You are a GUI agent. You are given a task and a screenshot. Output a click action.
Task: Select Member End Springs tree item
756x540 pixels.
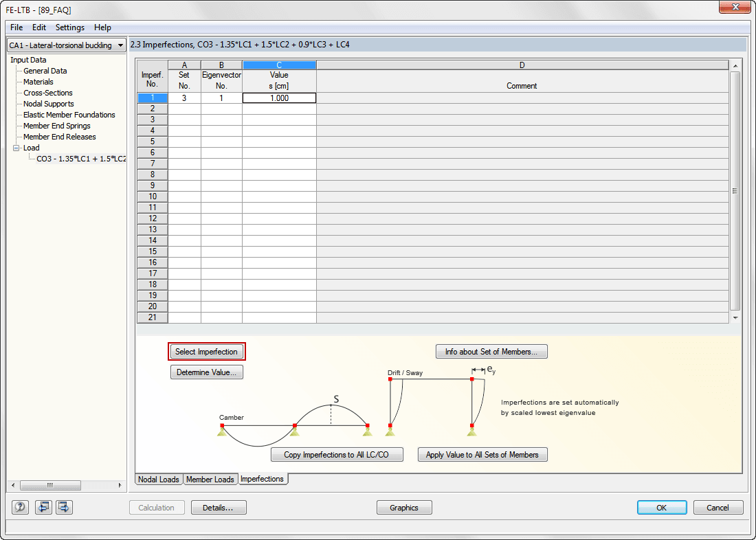[57, 126]
